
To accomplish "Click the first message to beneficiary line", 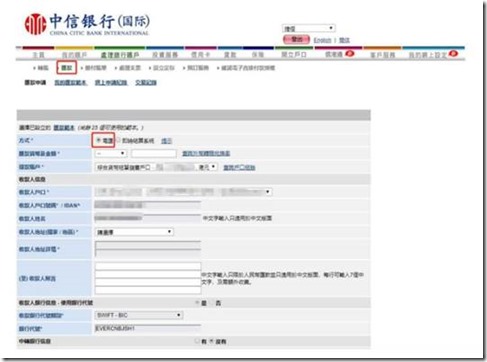I will [x=148, y=266].
